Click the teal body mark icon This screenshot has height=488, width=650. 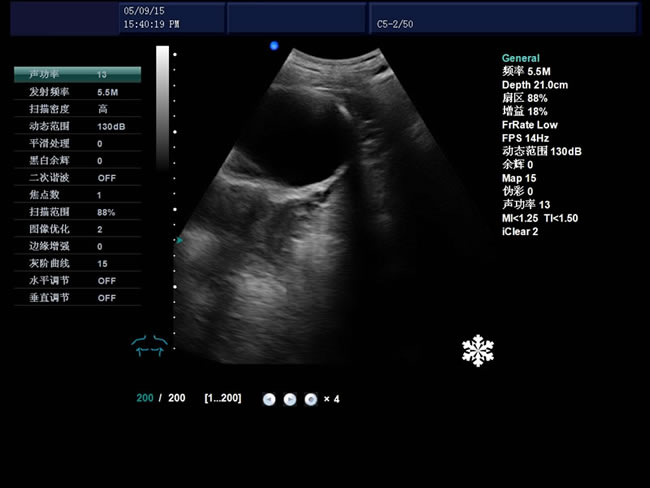coord(149,345)
